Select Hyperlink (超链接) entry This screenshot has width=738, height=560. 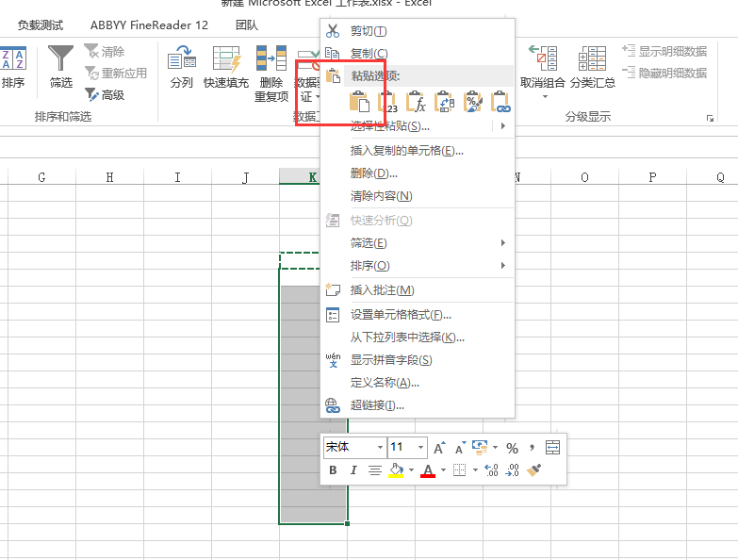point(418,405)
